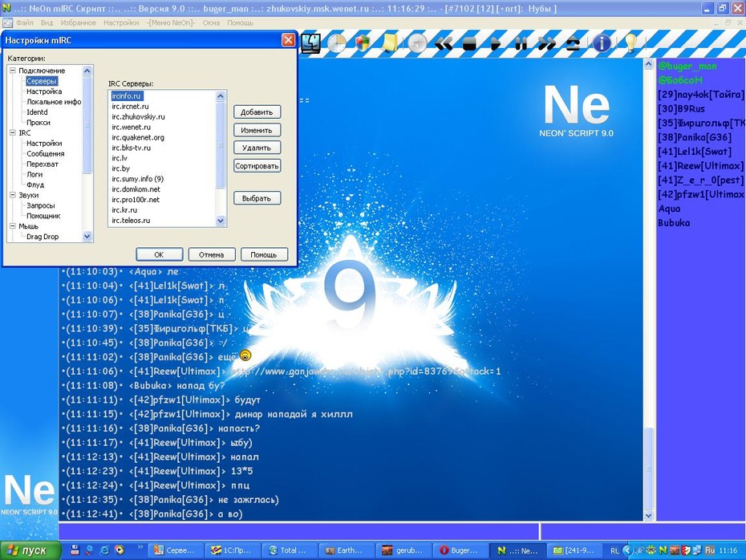Screen dimensions: 746x560
Task: Switch to Total Commander taskbar button
Action: [290, 550]
